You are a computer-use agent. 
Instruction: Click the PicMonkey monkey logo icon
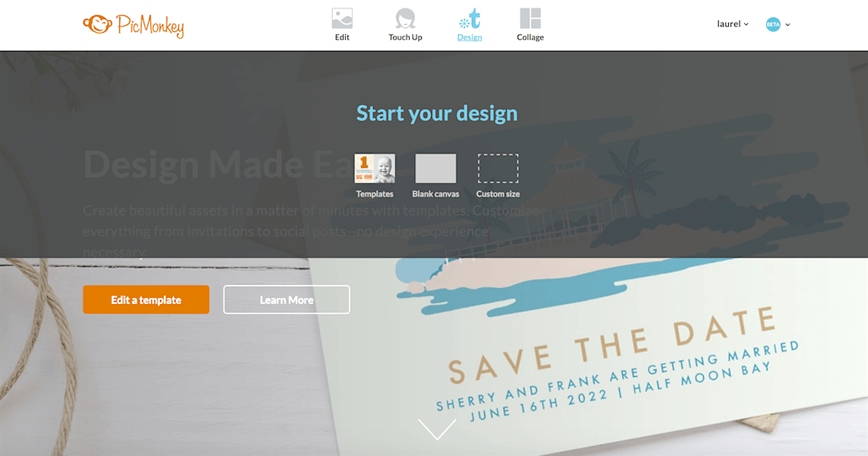point(97,24)
